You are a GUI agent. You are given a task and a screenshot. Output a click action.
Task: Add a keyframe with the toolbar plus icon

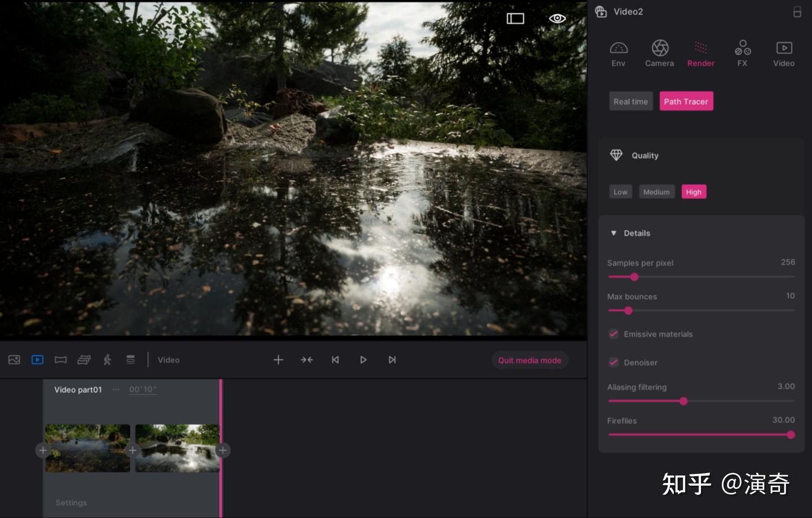pos(279,359)
